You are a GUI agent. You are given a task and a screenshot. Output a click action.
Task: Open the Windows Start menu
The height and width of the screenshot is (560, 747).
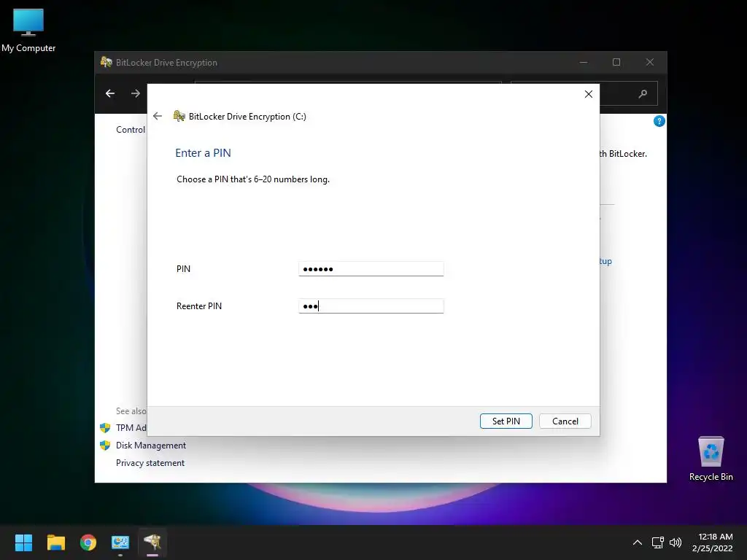[x=23, y=542]
